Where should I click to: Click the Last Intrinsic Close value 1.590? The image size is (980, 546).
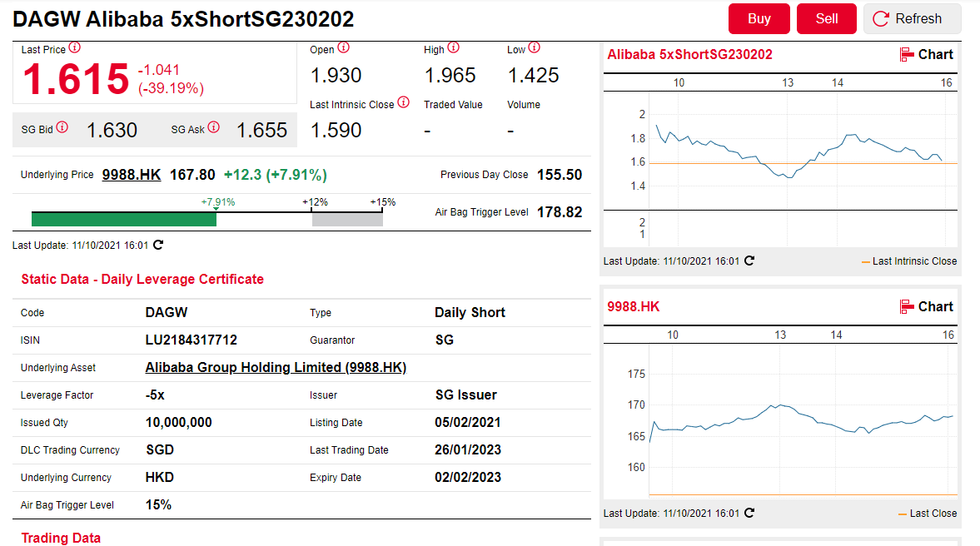[x=336, y=130]
